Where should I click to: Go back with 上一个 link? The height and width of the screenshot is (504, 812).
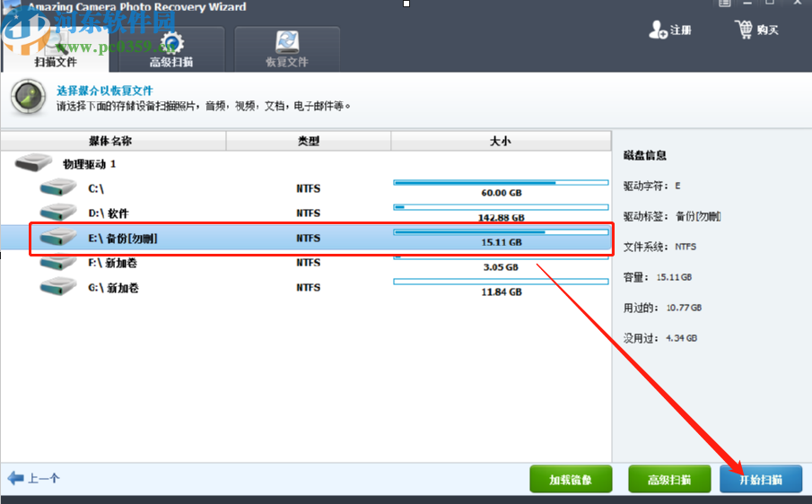pos(43,478)
